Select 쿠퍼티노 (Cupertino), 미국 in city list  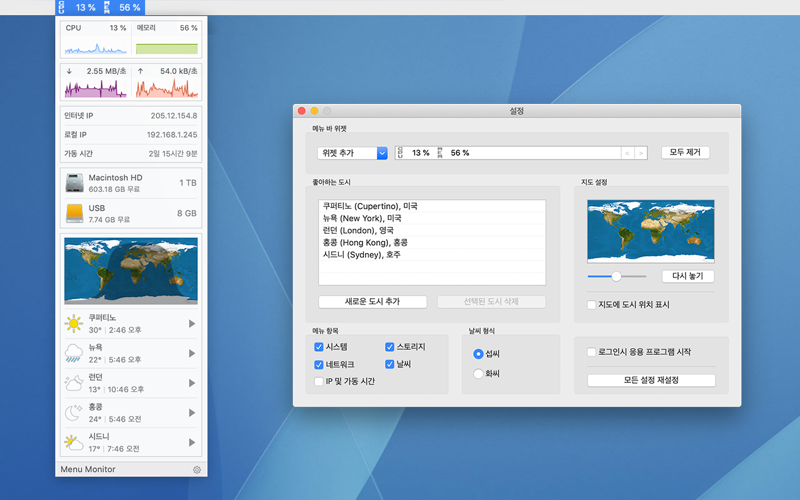coord(432,206)
